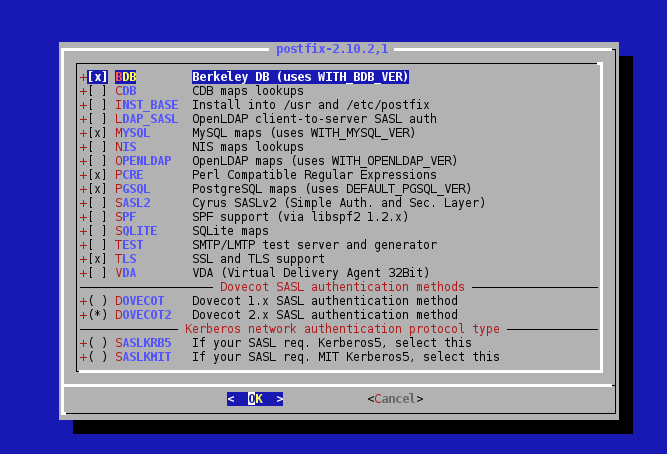Image resolution: width=667 pixels, height=454 pixels.
Task: Uncheck the MYSQL checkbox
Action: (97, 133)
